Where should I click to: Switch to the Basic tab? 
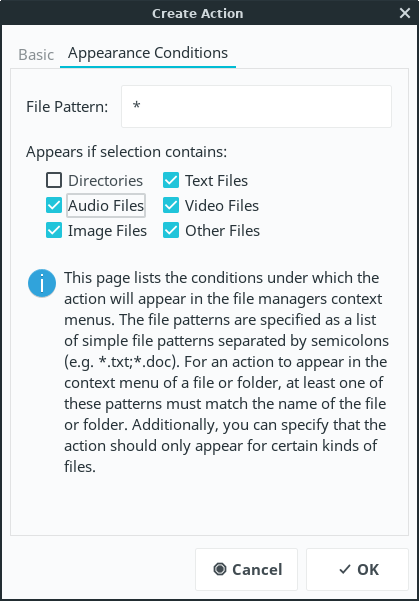36,54
